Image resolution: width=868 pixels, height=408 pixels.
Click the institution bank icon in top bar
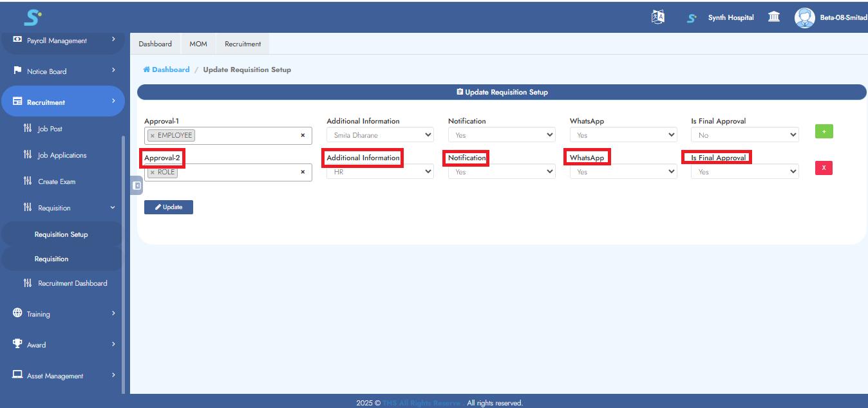(773, 18)
